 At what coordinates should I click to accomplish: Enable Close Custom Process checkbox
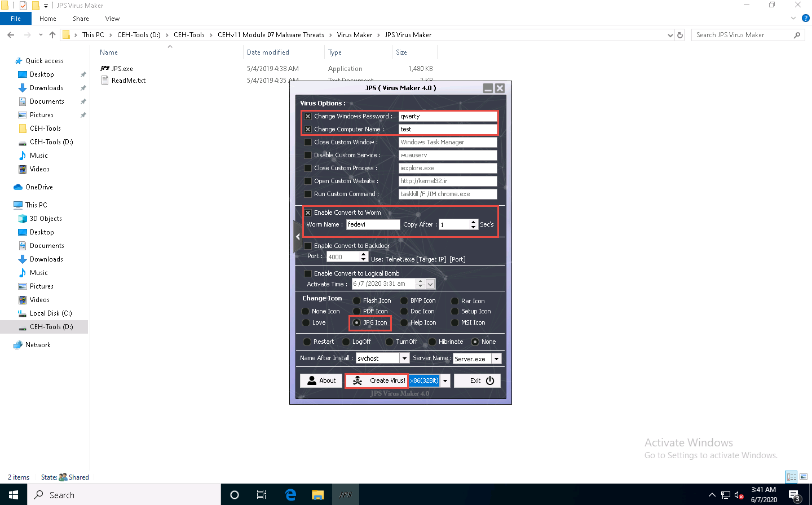[x=308, y=169]
